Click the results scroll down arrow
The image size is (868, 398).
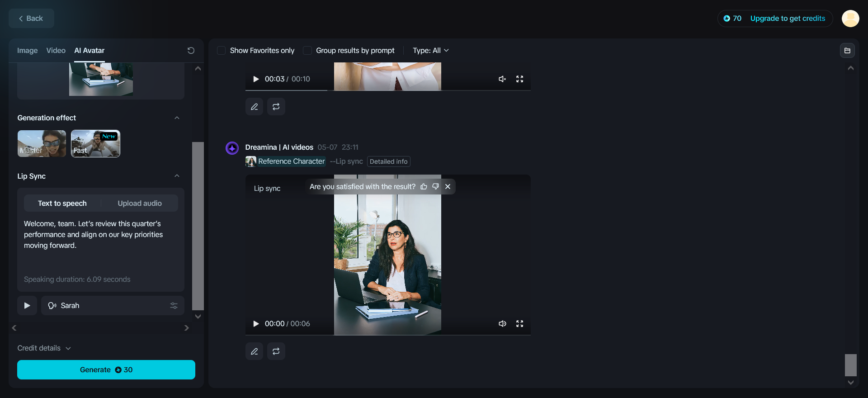[x=851, y=383]
